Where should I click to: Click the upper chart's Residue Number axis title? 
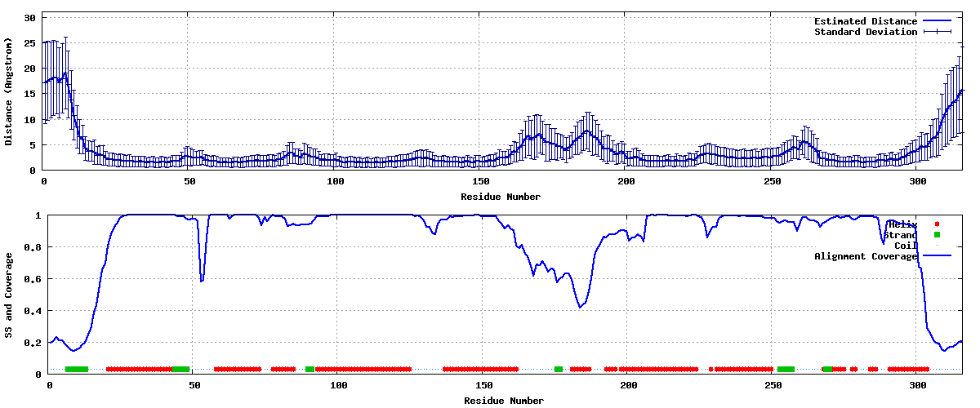(x=501, y=197)
